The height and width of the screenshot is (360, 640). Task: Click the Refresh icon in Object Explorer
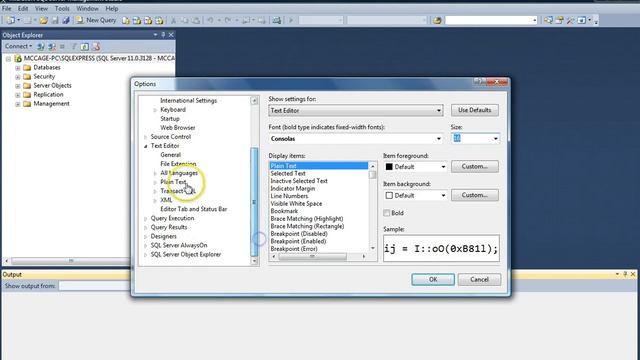(x=84, y=47)
